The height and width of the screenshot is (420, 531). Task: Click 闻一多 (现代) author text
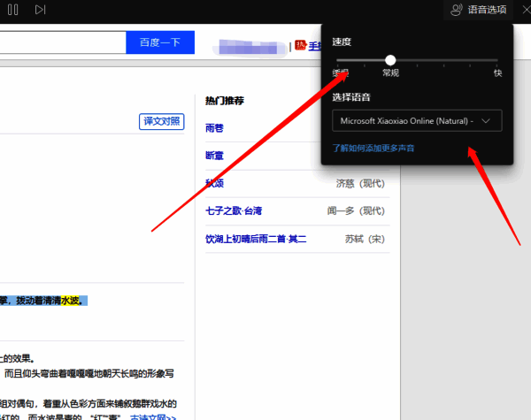click(356, 210)
